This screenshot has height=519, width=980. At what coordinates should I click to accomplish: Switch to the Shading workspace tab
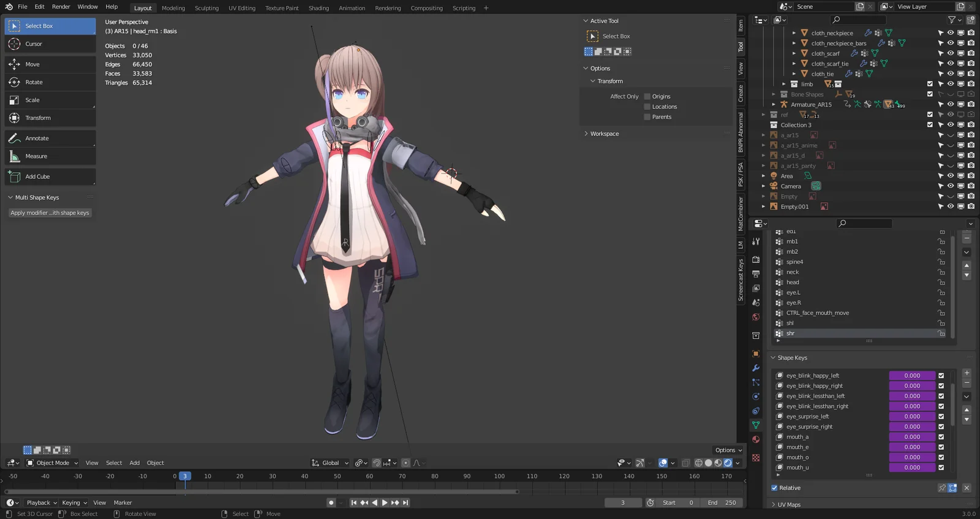318,8
